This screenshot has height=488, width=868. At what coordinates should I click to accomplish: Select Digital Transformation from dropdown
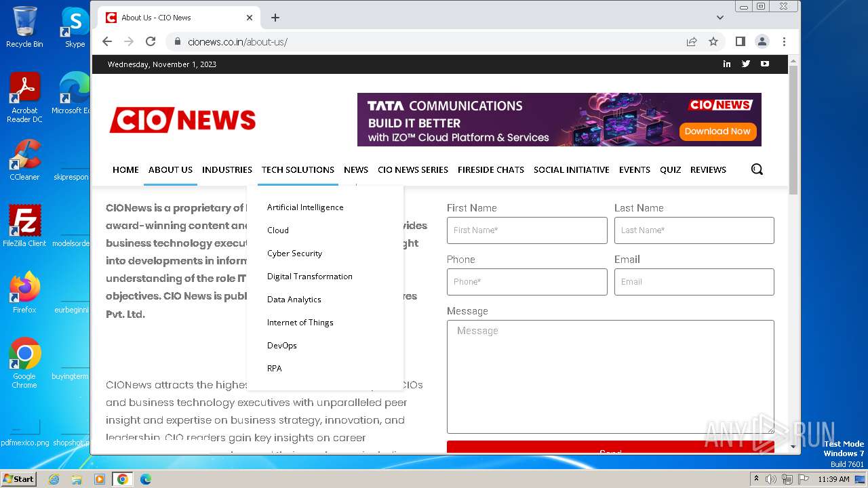(x=310, y=277)
